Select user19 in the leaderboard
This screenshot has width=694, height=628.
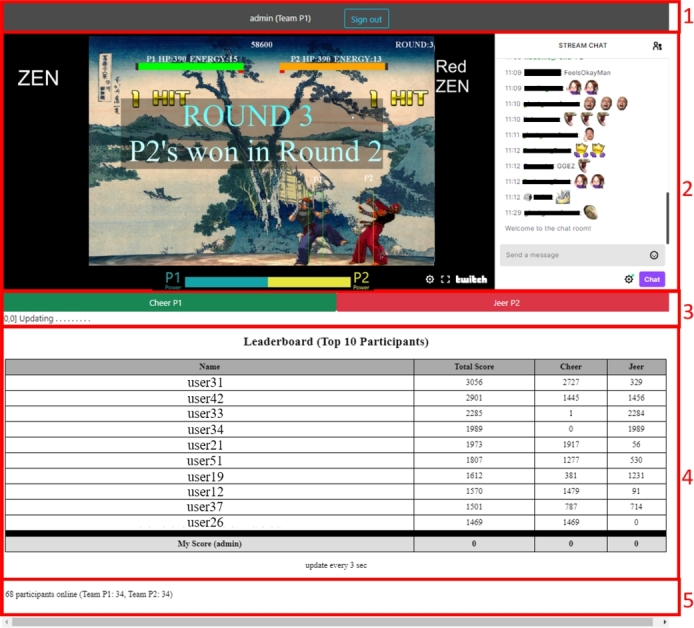(x=205, y=477)
